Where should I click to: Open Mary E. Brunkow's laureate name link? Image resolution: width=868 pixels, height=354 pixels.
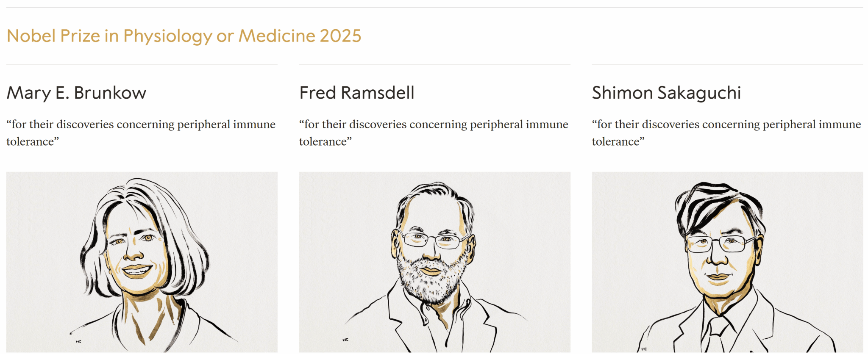pos(76,93)
